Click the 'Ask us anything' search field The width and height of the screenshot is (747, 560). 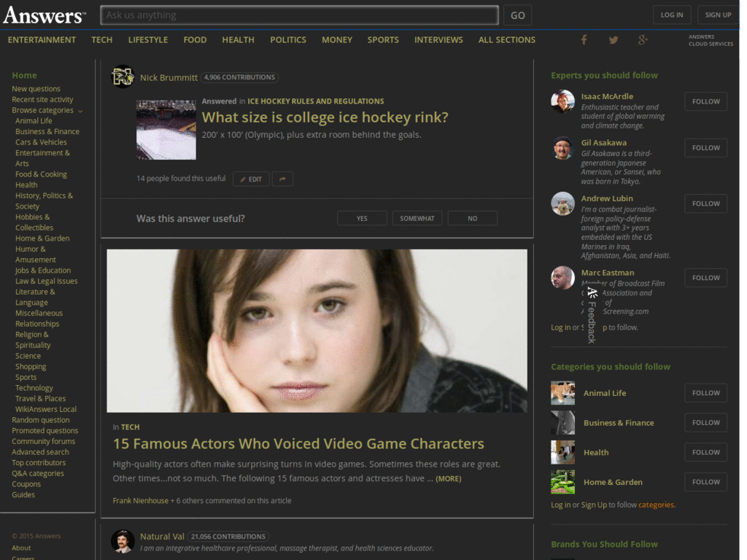tap(300, 15)
